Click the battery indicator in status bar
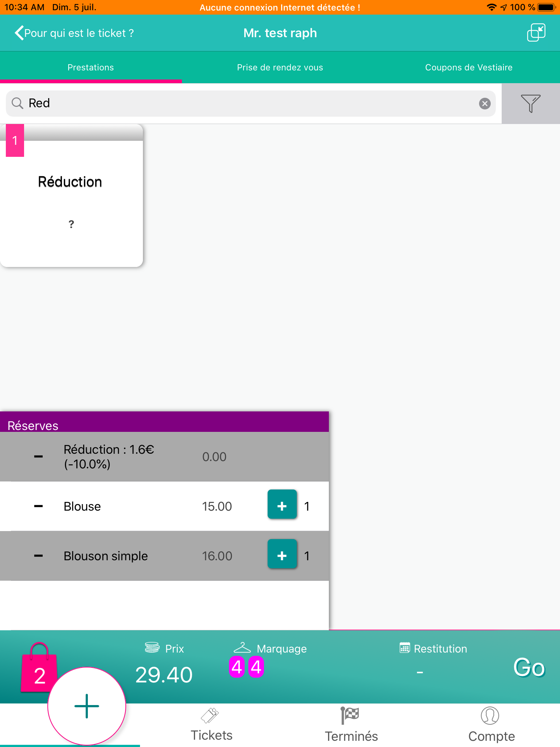 546,7
